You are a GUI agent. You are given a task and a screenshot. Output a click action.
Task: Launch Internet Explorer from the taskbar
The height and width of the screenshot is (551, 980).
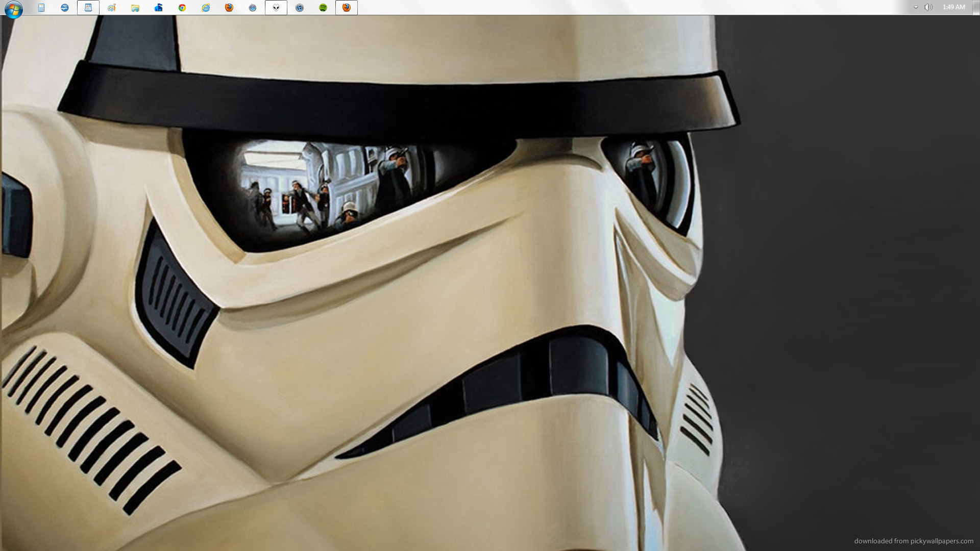(206, 8)
